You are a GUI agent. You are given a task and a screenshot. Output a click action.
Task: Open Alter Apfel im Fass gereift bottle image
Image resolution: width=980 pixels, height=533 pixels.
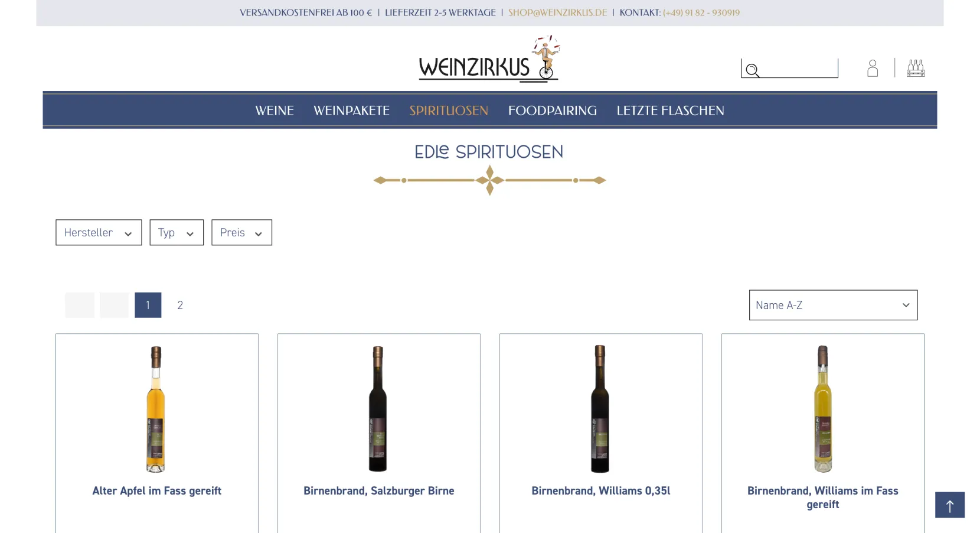156,409
